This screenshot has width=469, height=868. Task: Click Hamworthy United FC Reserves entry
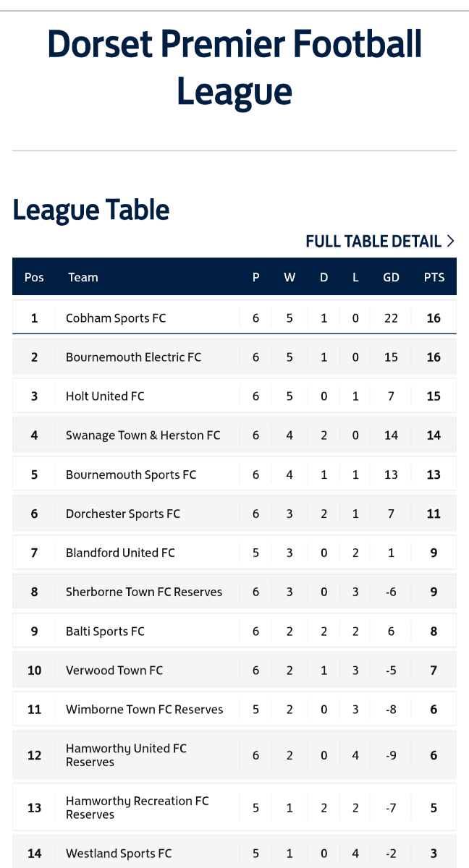click(x=126, y=755)
